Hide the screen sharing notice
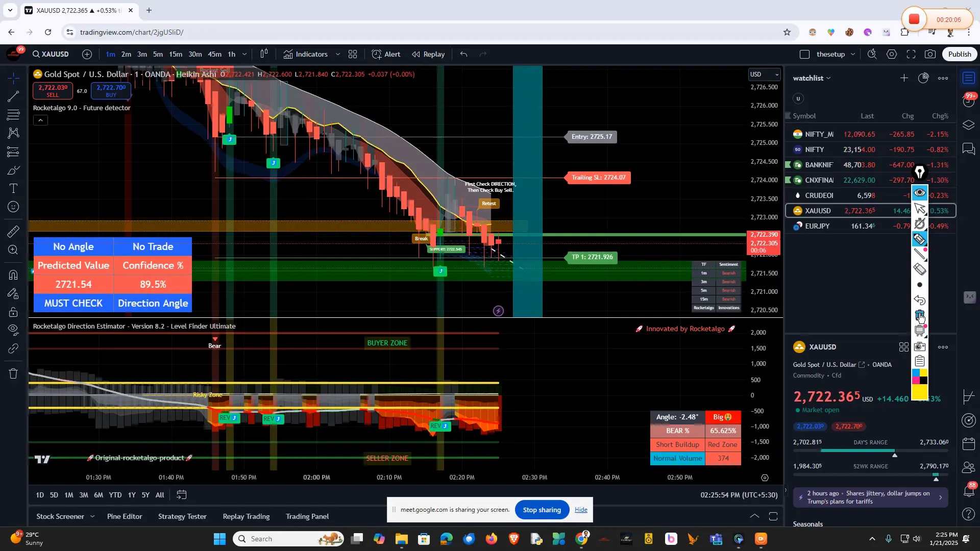Image resolution: width=980 pixels, height=551 pixels. pyautogui.click(x=581, y=510)
